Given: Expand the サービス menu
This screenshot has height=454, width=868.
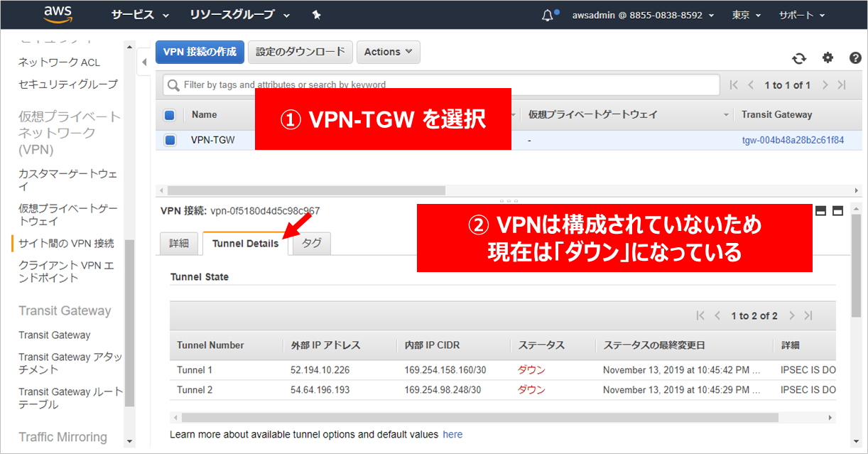Looking at the screenshot, I should pos(140,15).
